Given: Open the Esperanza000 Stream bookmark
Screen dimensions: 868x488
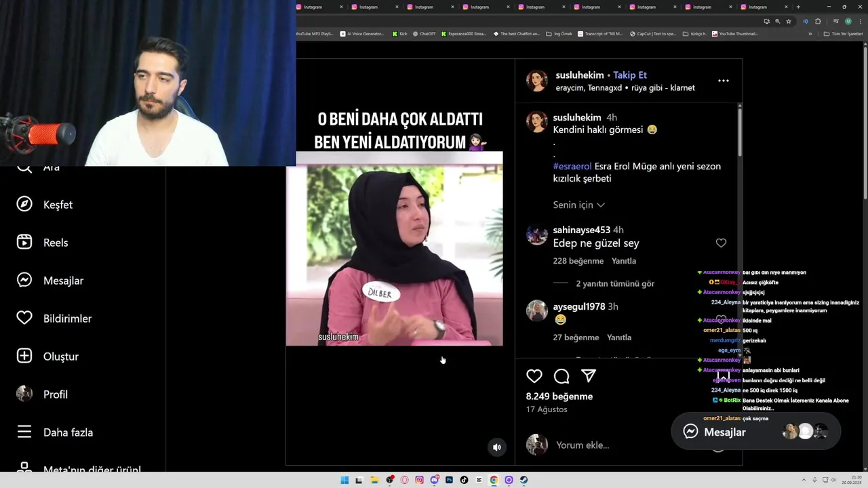Looking at the screenshot, I should pyautogui.click(x=463, y=33).
